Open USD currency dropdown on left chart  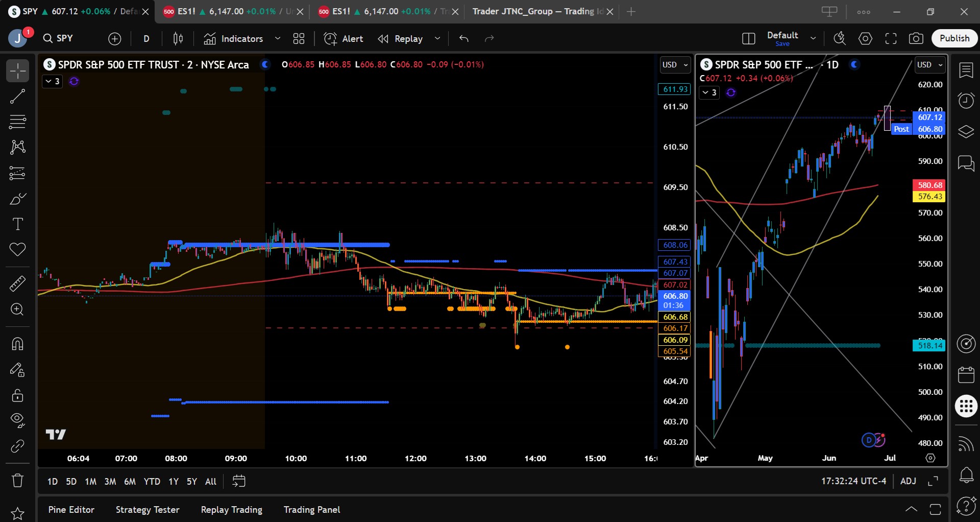(675, 65)
